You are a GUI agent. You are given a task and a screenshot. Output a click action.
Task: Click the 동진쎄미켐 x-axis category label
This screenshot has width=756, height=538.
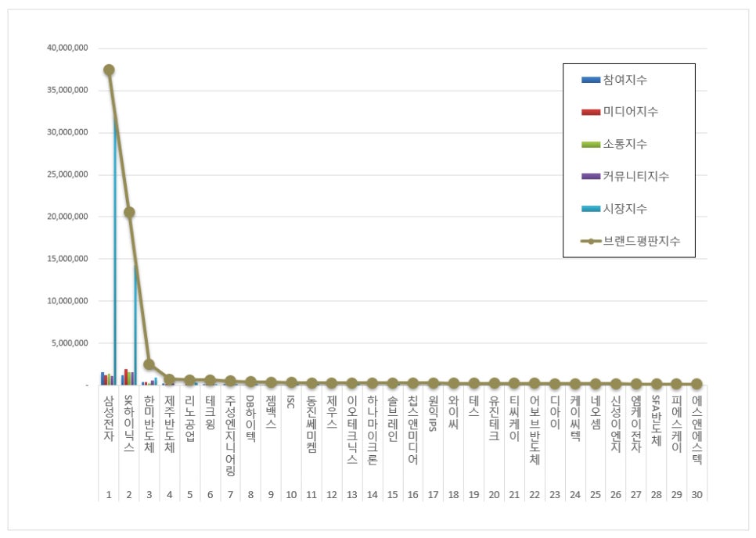[x=311, y=425]
